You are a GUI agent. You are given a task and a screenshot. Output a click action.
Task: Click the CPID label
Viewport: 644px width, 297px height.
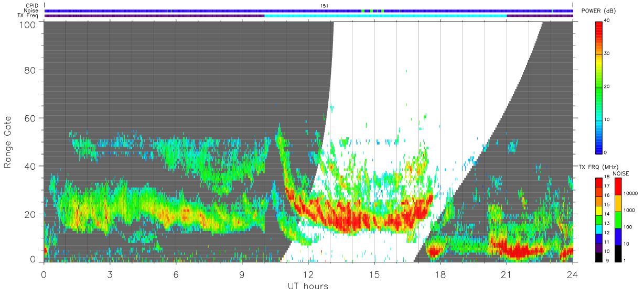[32, 5]
